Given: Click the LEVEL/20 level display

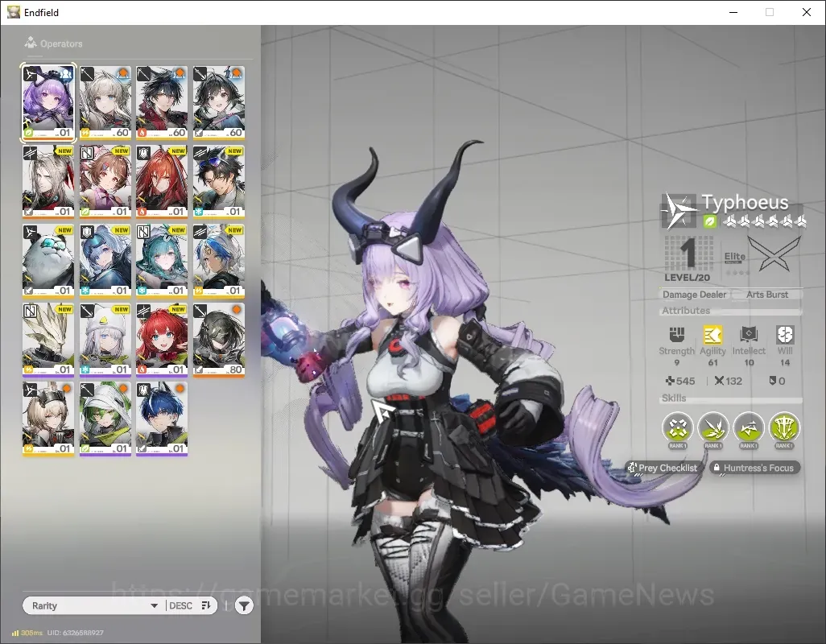Looking at the screenshot, I should tap(688, 258).
